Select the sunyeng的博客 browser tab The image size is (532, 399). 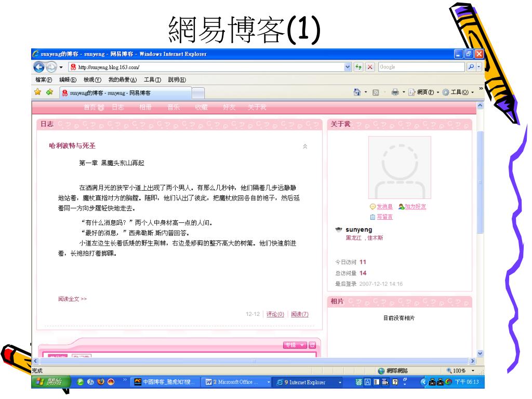click(x=126, y=93)
